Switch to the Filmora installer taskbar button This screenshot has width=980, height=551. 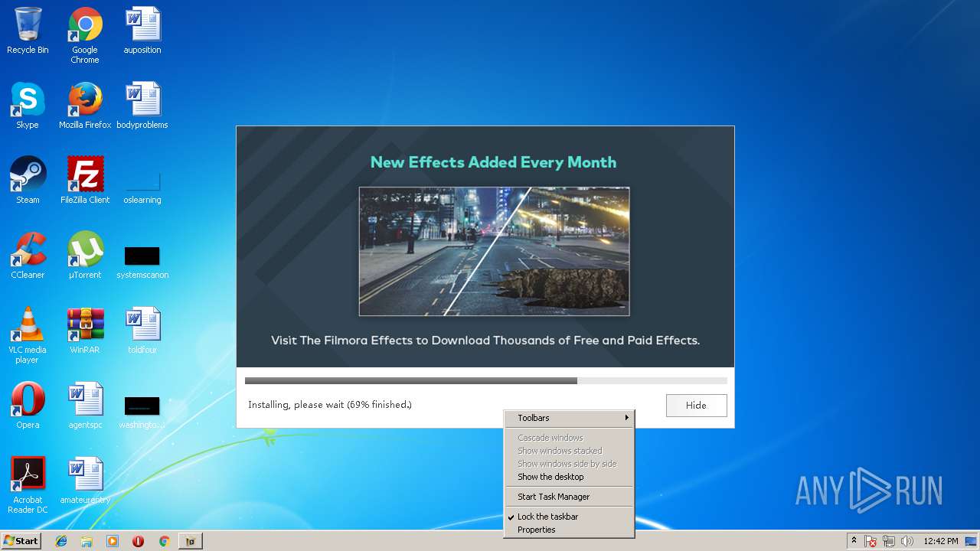click(191, 541)
